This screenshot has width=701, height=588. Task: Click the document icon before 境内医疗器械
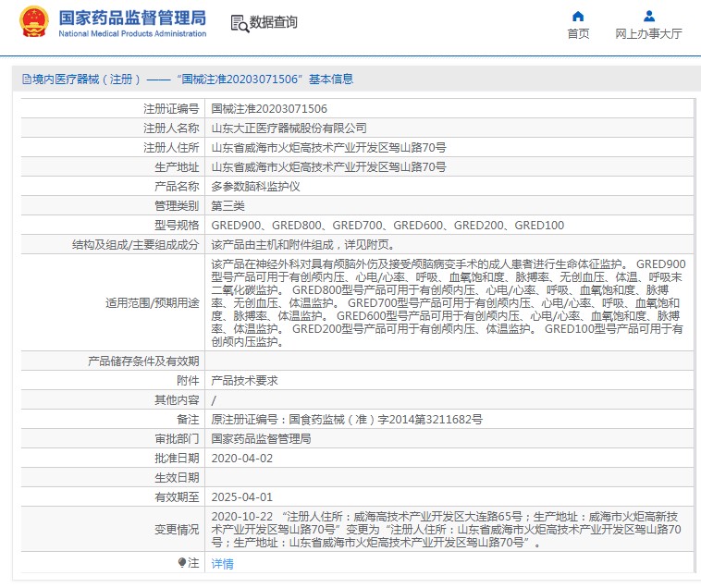tap(27, 80)
